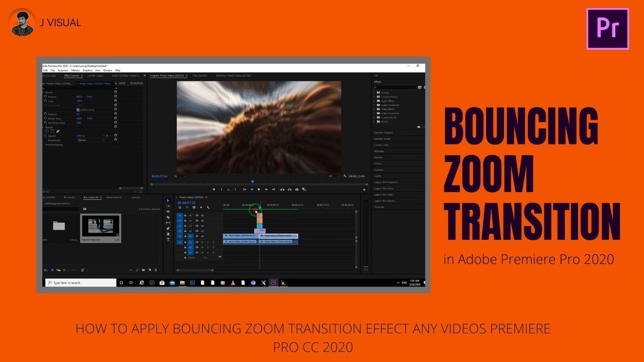Open the Button Editor plus icon
The height and width of the screenshot is (362, 644).
[x=364, y=190]
